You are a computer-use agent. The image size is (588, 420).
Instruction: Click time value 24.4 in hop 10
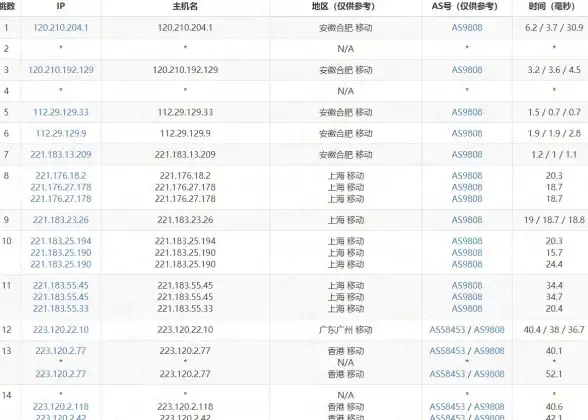pyautogui.click(x=554, y=264)
